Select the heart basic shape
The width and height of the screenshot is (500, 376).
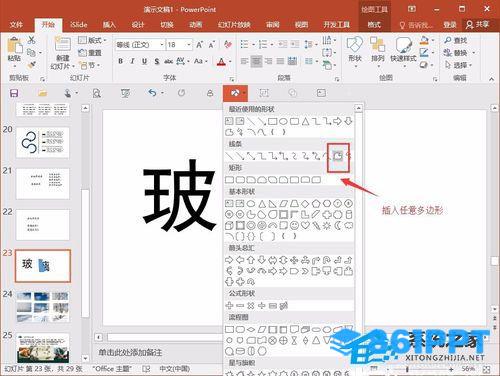305,226
